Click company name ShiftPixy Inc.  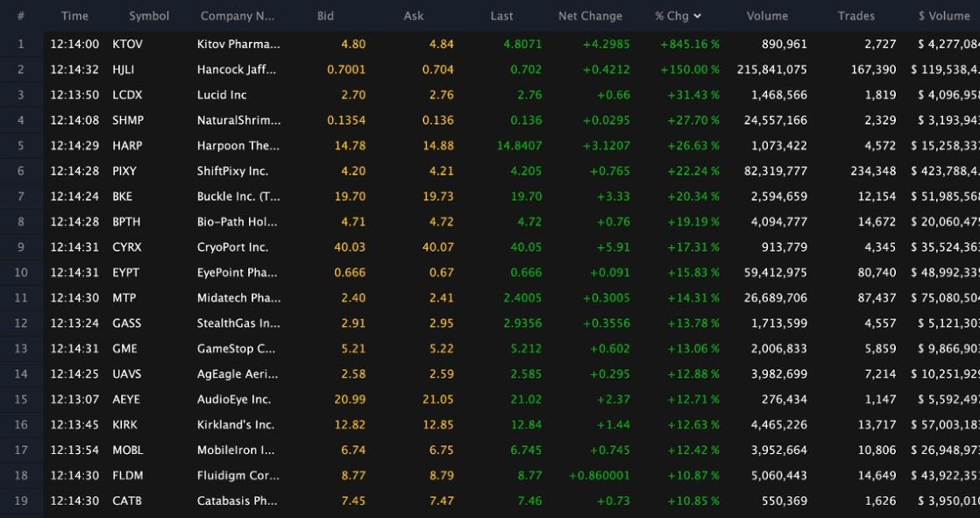pos(232,171)
